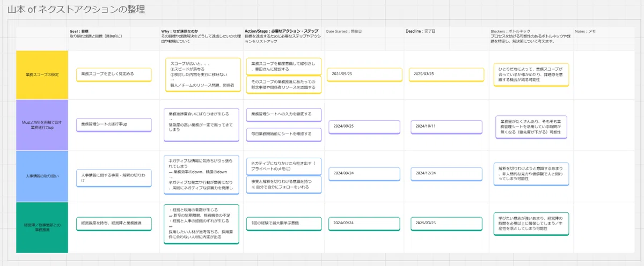Select the blocker card starting 業務量がたくさんあり
Screen dimensions: 644x266
(531, 127)
